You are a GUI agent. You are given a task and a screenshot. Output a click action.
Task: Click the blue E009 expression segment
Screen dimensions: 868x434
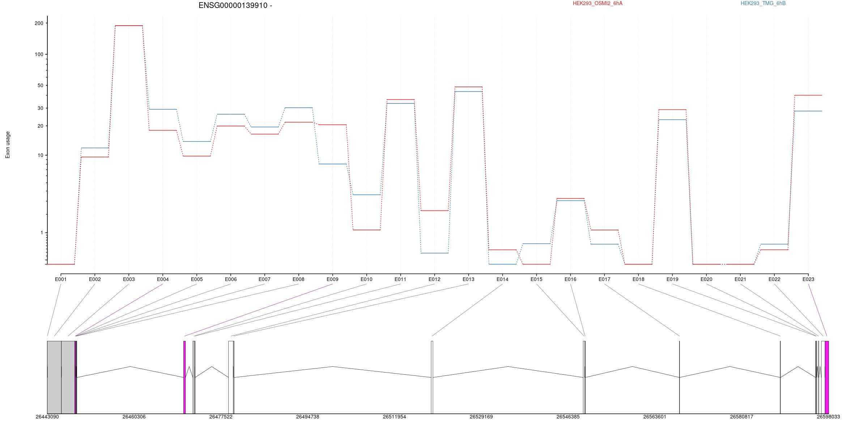coord(332,164)
